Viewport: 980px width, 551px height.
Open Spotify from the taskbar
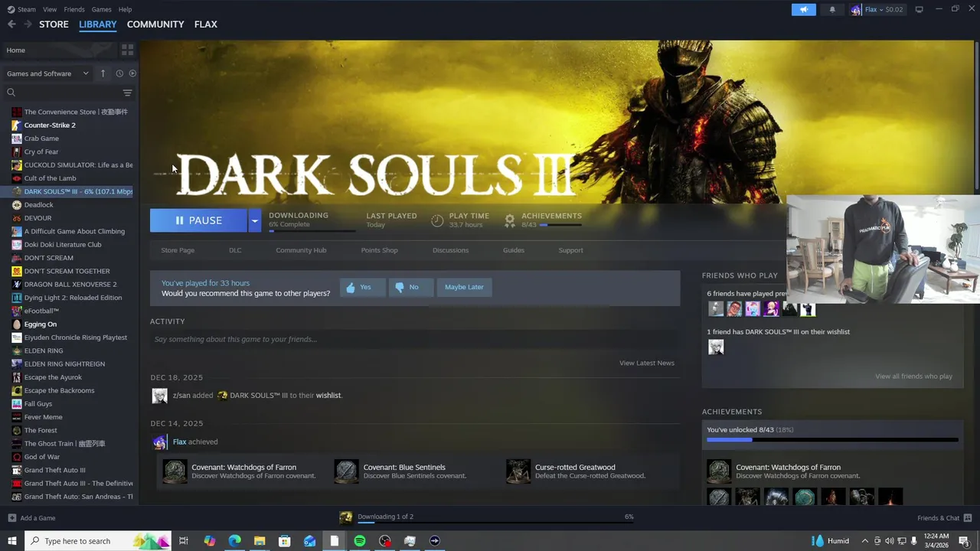(x=360, y=541)
